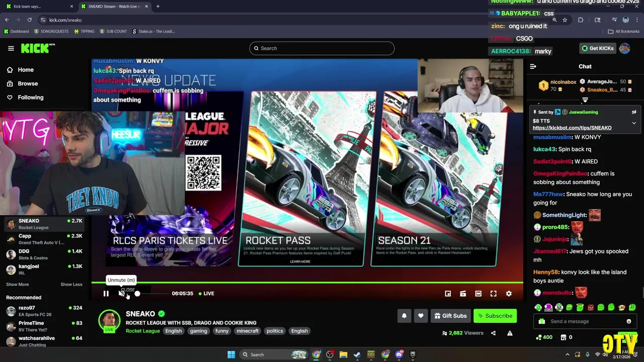Share the stream

[x=493, y=333]
